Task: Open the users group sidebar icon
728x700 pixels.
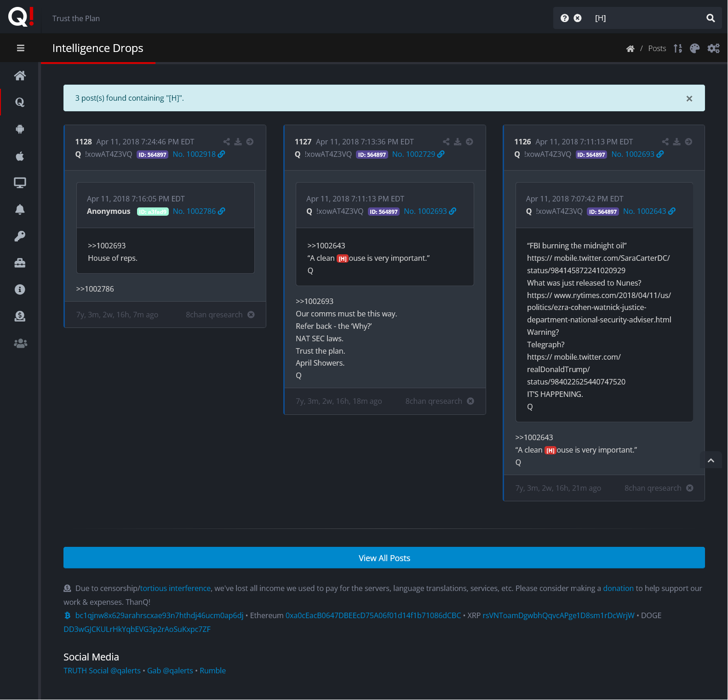Action: (x=20, y=343)
